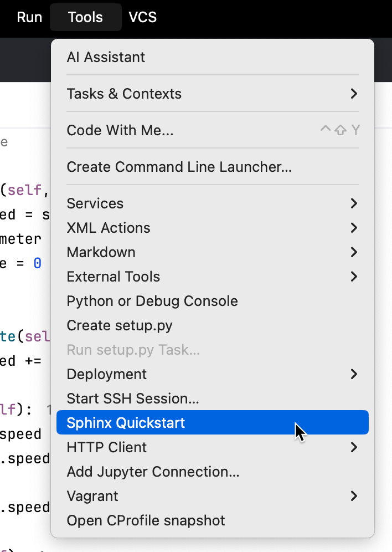The height and width of the screenshot is (552, 392).
Task: Expand the Services submenu
Action: click(x=95, y=203)
